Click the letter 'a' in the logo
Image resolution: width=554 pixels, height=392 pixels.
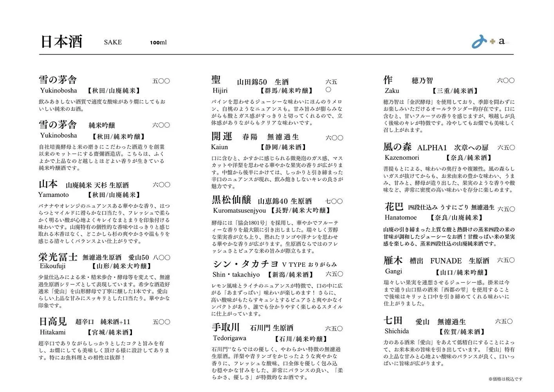[x=502, y=41]
